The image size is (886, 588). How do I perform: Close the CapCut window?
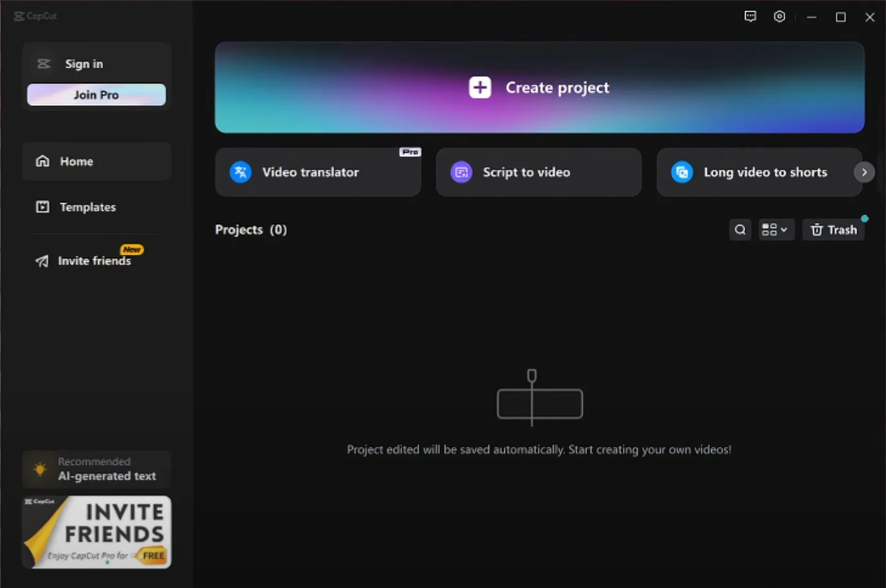tap(870, 17)
